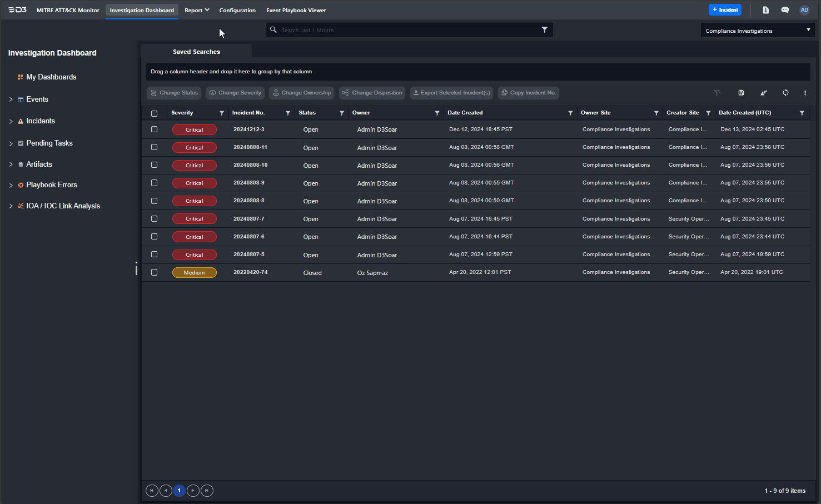Image resolution: width=821 pixels, height=504 pixels.
Task: Select the checkbox for incident 20220420-74
Action: pos(155,272)
